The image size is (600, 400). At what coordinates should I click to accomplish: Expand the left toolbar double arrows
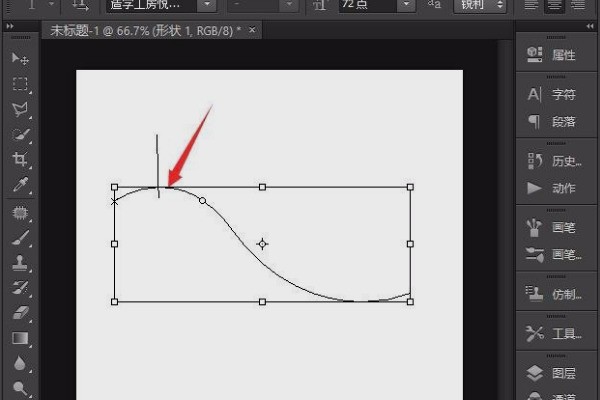tap(10, 26)
